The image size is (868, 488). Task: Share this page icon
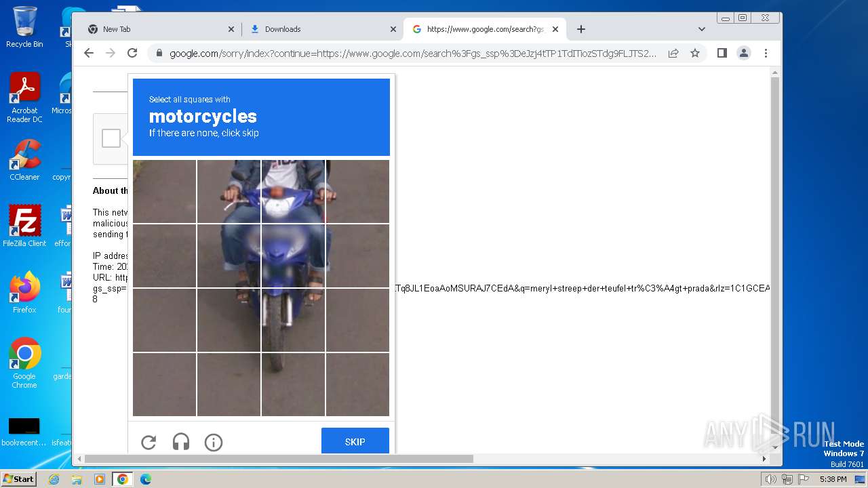673,53
